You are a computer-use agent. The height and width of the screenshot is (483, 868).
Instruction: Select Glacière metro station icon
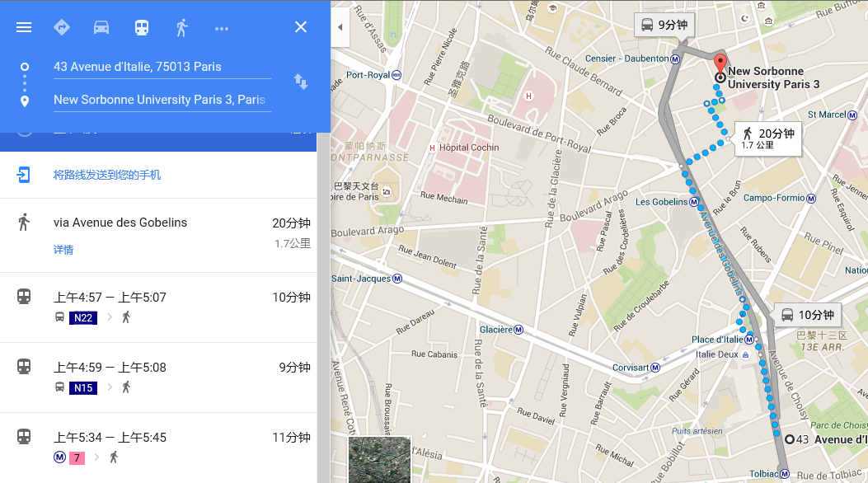(518, 330)
